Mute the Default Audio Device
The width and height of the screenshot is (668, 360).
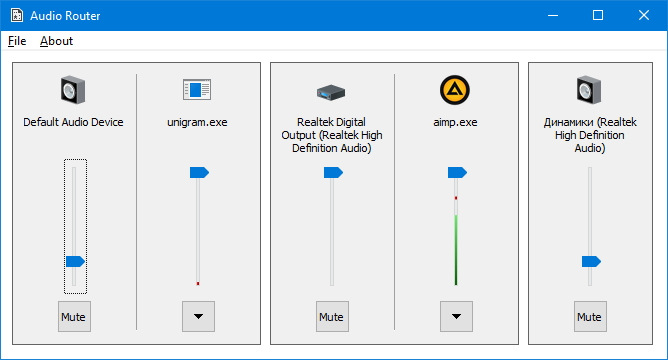point(74,317)
